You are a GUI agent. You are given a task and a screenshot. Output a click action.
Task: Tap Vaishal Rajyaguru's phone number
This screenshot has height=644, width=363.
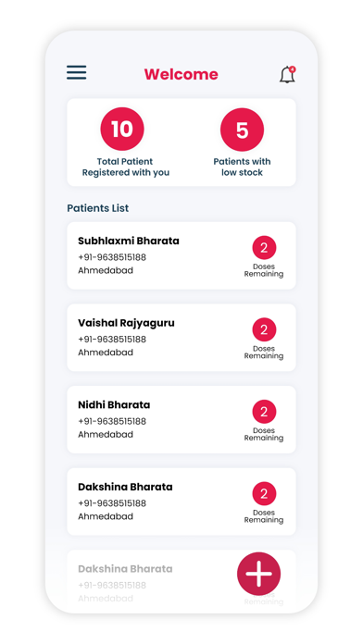112,340
